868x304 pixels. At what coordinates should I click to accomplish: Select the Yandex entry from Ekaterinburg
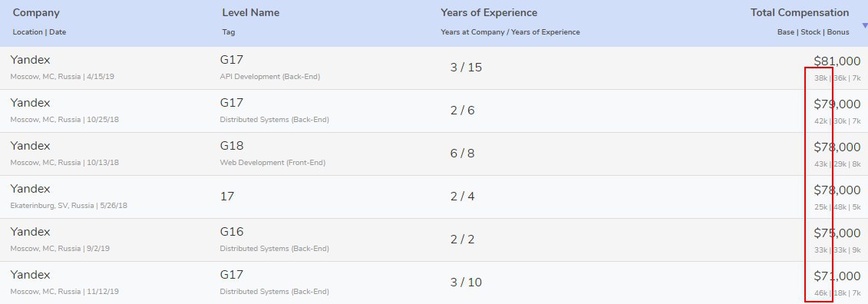(x=434, y=197)
